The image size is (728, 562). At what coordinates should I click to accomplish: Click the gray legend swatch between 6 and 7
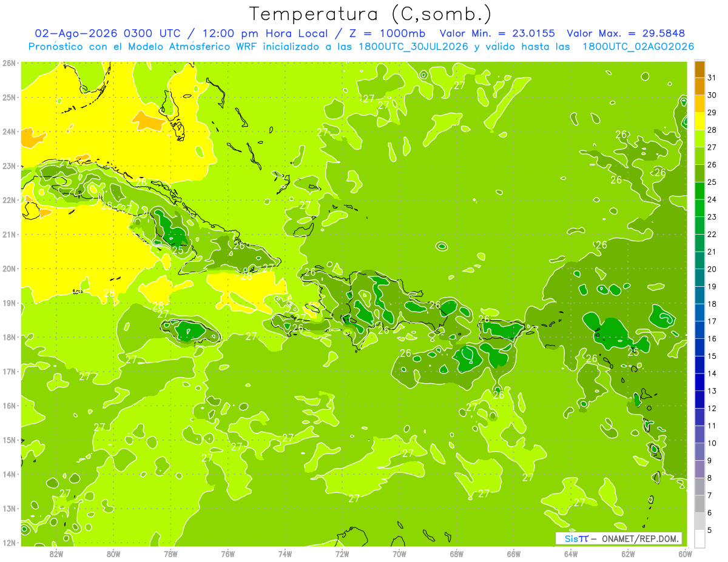click(699, 504)
